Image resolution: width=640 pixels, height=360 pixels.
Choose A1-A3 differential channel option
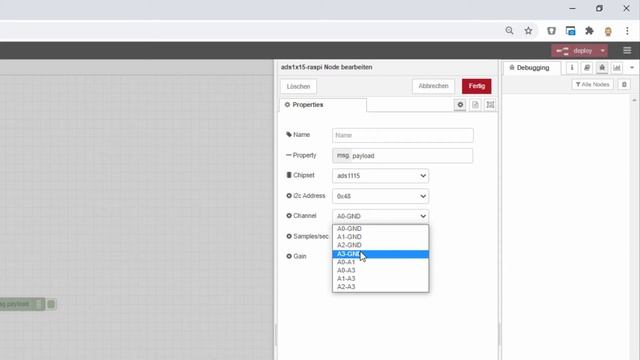(380, 278)
